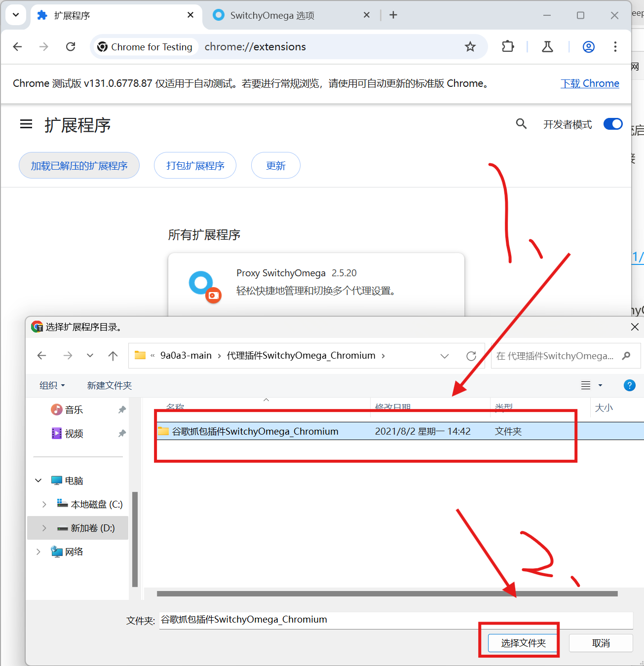
Task: Click the 更新 button
Action: (x=275, y=165)
